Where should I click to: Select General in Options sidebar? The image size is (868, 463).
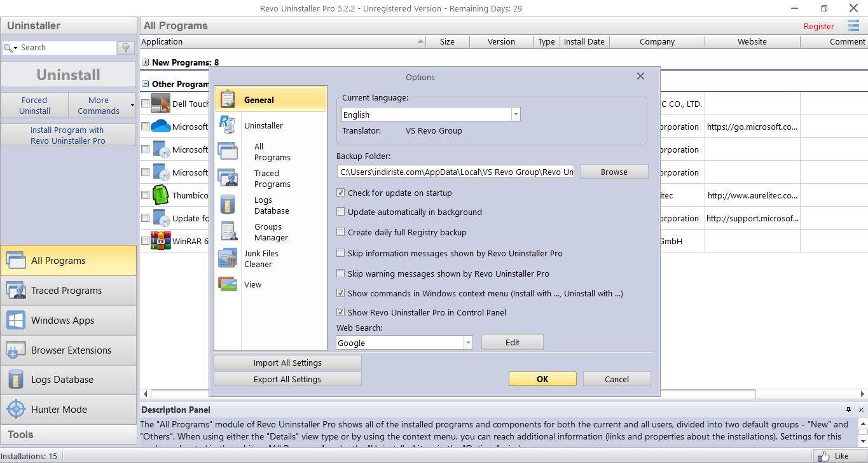click(x=270, y=100)
